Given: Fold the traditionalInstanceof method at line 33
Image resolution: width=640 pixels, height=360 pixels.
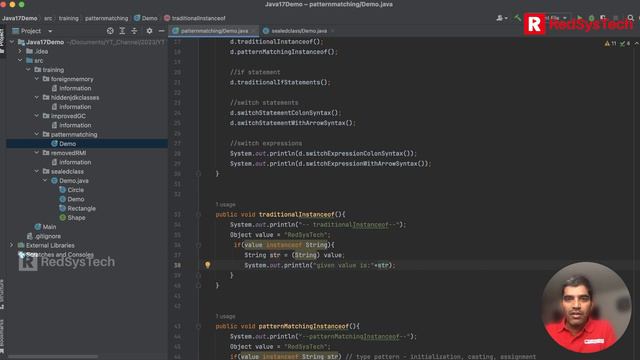Looking at the screenshot, I should (x=198, y=214).
